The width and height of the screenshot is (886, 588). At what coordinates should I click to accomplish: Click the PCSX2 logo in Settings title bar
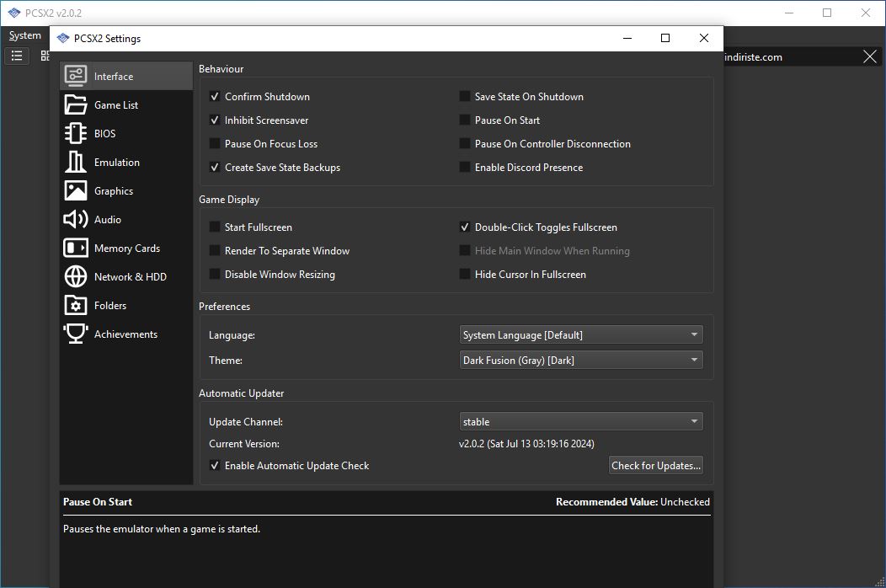pyautogui.click(x=63, y=39)
